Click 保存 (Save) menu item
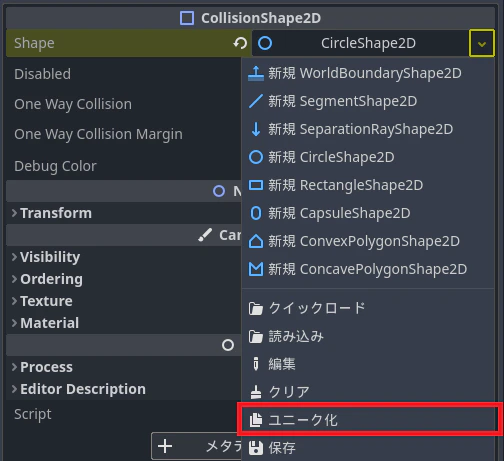The image size is (504, 461). coord(368,448)
